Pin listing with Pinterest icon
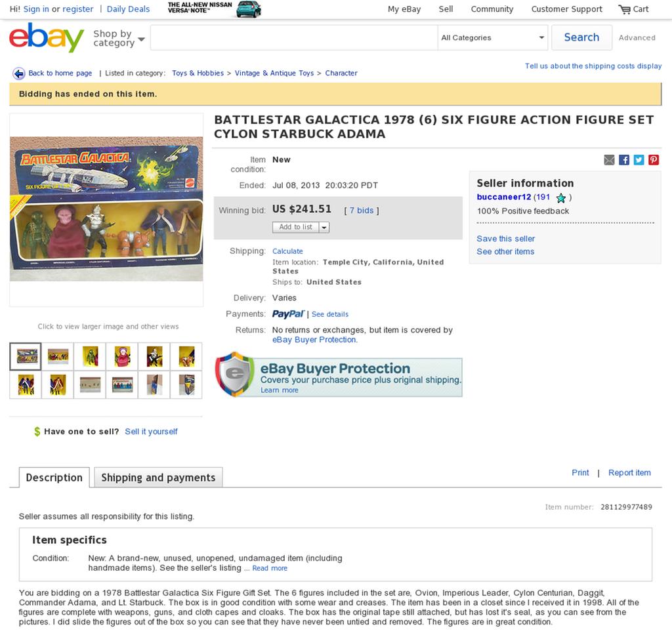 click(653, 160)
